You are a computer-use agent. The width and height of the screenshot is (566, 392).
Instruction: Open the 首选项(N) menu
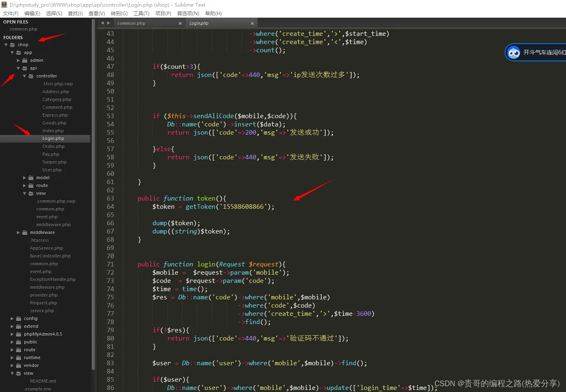click(x=188, y=13)
